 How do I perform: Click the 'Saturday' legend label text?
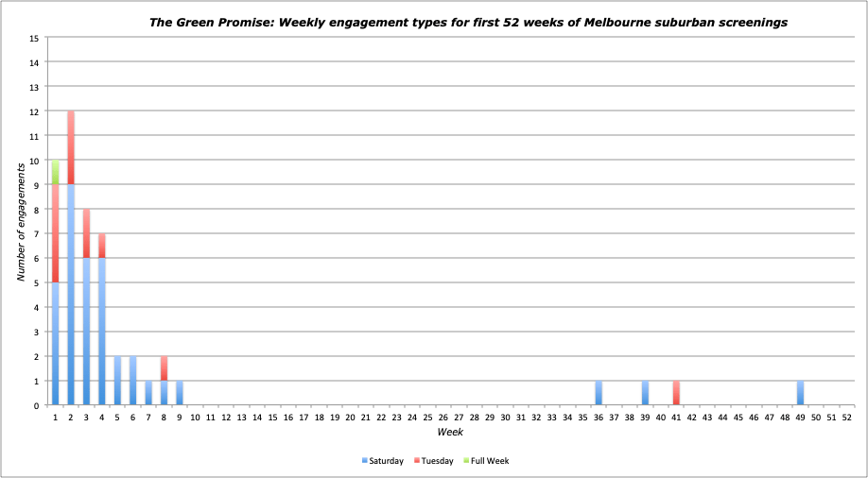click(x=387, y=461)
